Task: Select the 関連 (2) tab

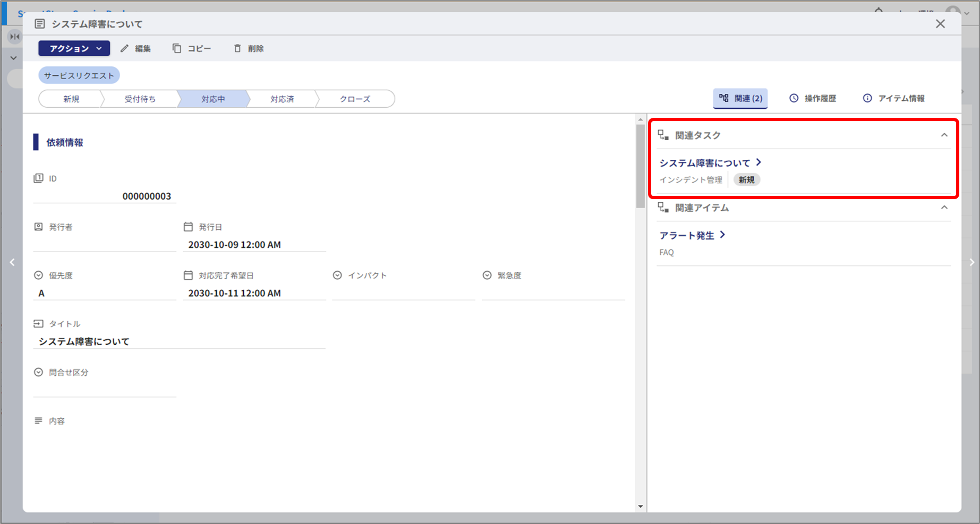Action: (740, 98)
